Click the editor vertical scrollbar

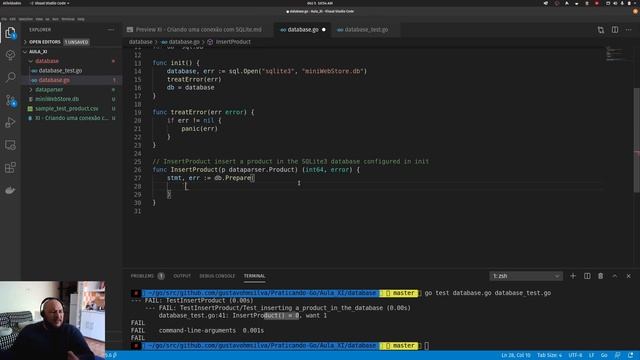click(636, 140)
